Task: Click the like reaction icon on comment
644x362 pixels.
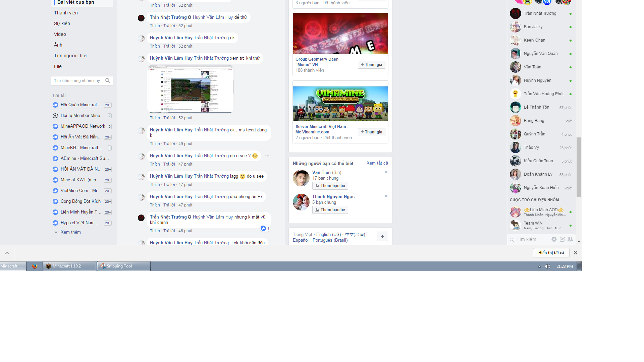Action: pos(263,228)
